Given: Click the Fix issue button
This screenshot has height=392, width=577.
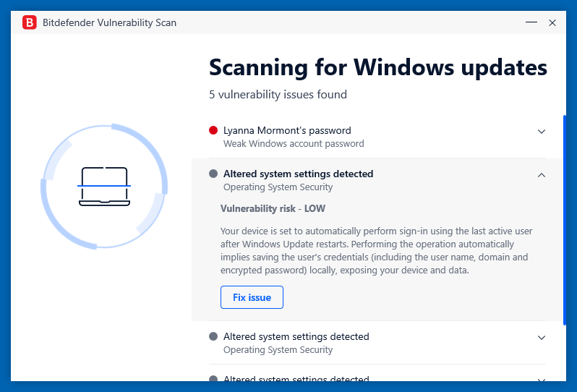Looking at the screenshot, I should tap(252, 297).
